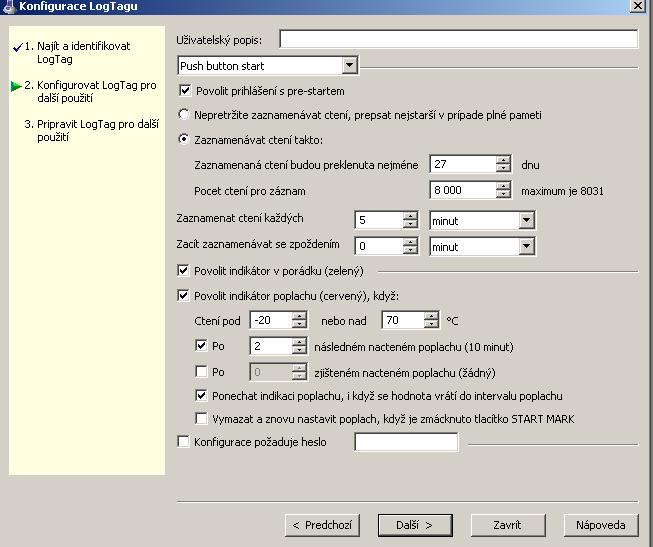The image size is (653, 547).
Task: Select Zaznamenávat ctení takto radio button
Action: pyautogui.click(x=184, y=139)
